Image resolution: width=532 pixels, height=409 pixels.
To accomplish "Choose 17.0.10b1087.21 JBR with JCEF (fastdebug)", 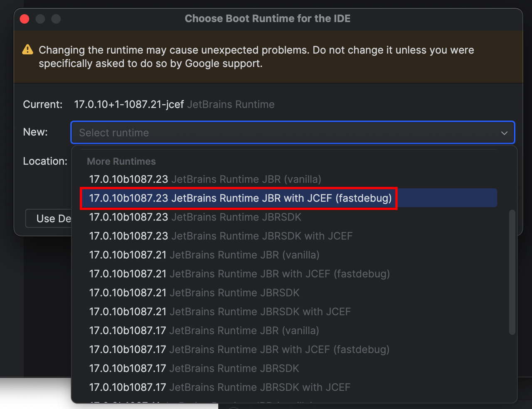I will [x=289, y=274].
